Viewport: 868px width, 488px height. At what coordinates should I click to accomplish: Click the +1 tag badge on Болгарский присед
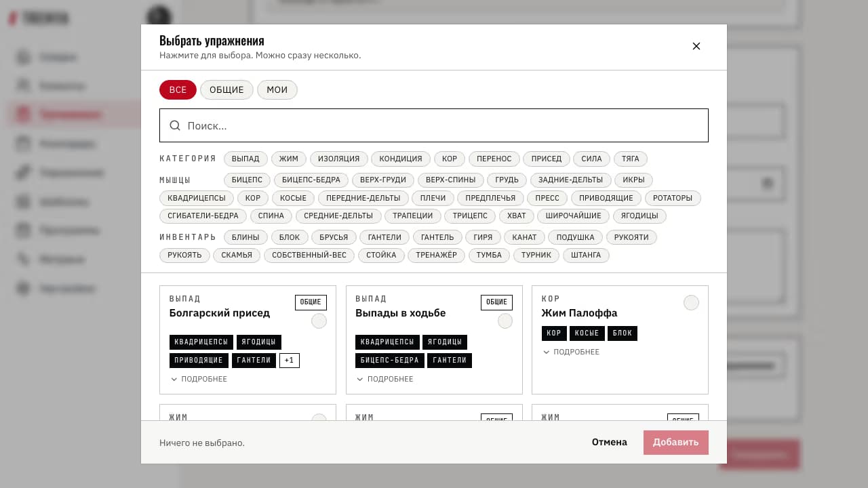[x=290, y=361]
